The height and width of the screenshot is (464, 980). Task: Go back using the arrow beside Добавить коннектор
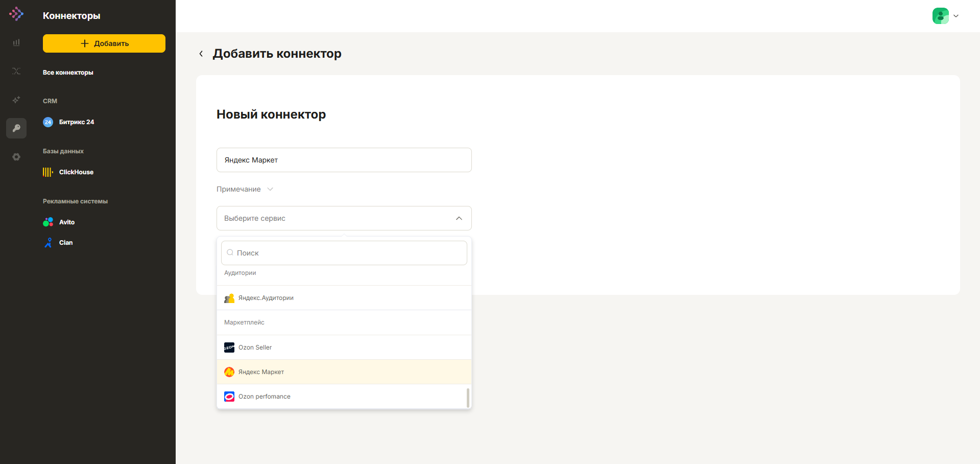201,54
